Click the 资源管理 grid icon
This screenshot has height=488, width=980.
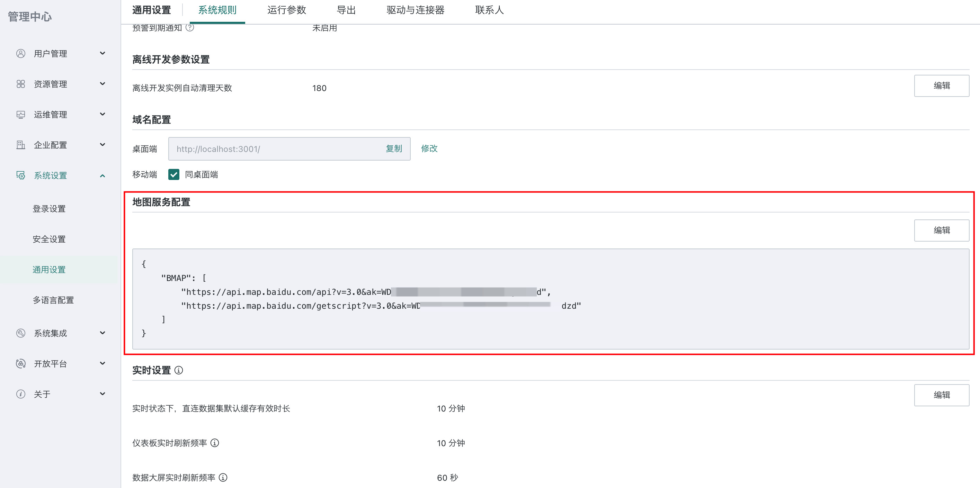20,84
